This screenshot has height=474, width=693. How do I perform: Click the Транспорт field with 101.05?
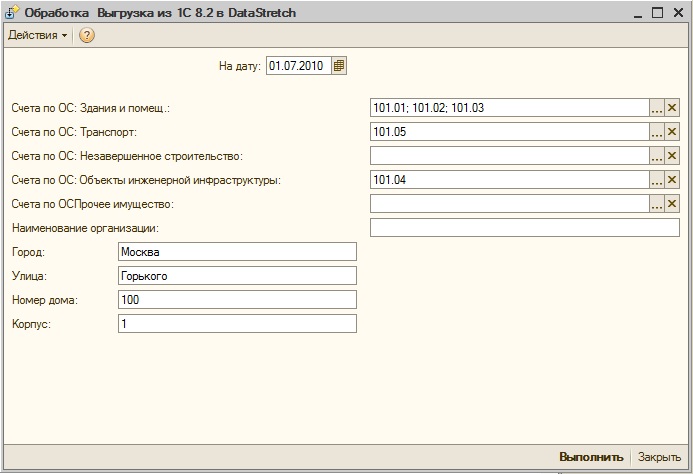coord(510,132)
